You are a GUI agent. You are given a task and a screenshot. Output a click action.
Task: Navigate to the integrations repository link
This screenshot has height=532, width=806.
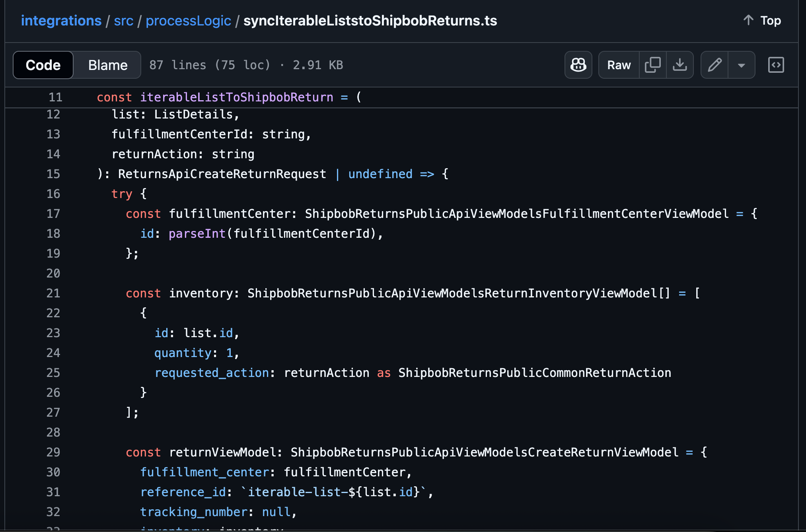click(x=61, y=21)
